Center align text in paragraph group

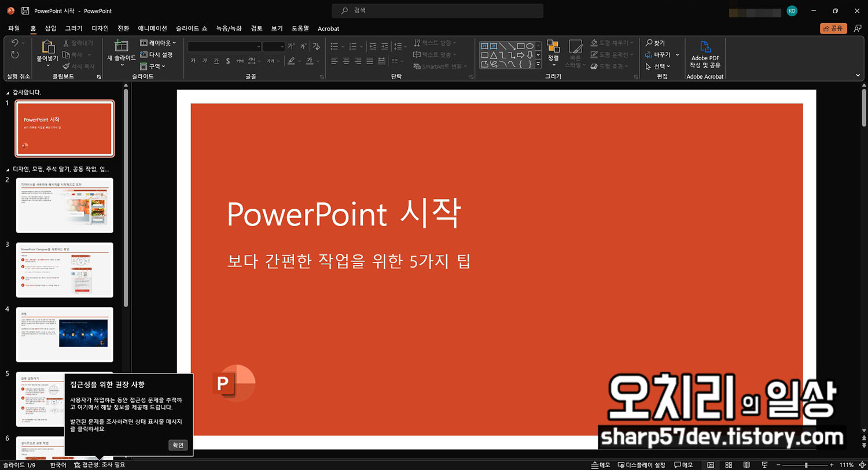pos(346,61)
